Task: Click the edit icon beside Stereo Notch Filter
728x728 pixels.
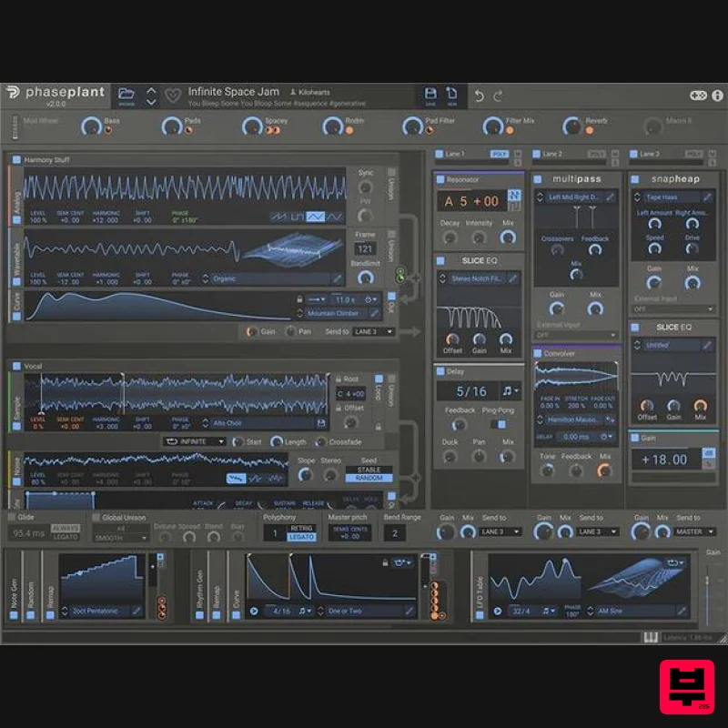Action: (513, 278)
